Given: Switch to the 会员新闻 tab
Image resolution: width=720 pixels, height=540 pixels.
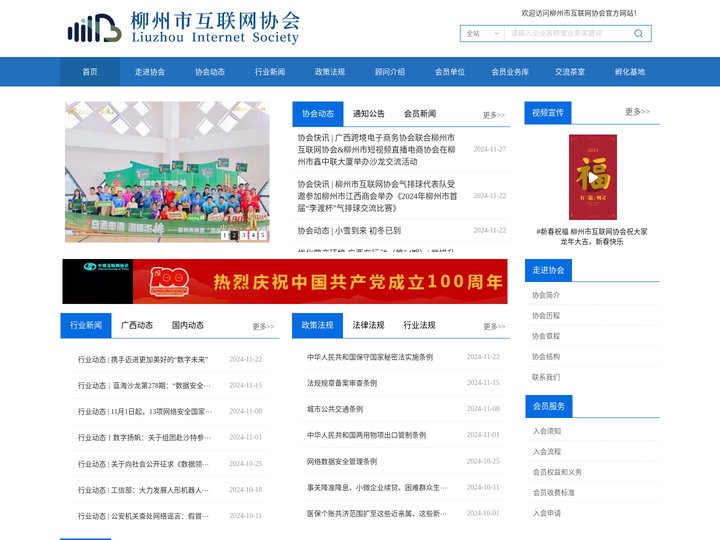Looking at the screenshot, I should pyautogui.click(x=420, y=113).
